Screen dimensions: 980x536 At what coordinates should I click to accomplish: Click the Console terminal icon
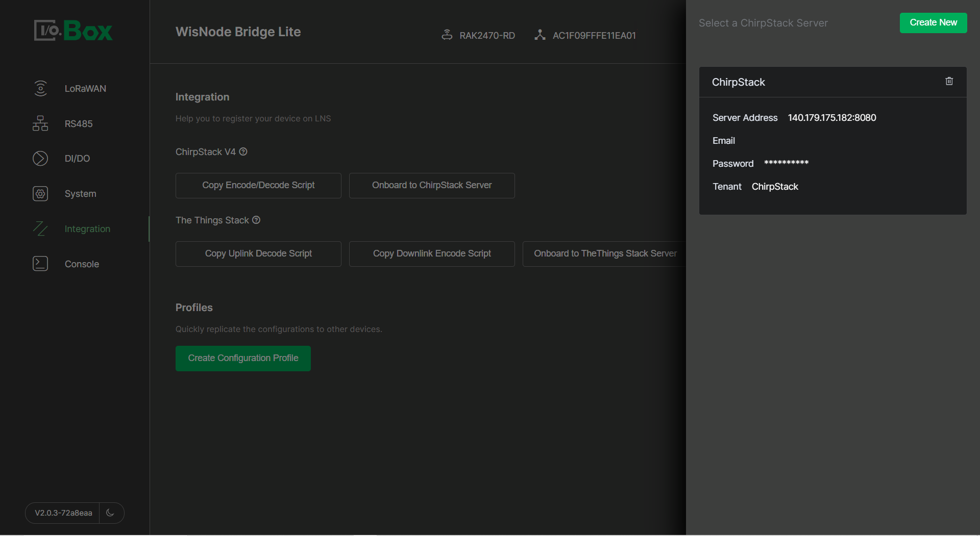tap(40, 264)
